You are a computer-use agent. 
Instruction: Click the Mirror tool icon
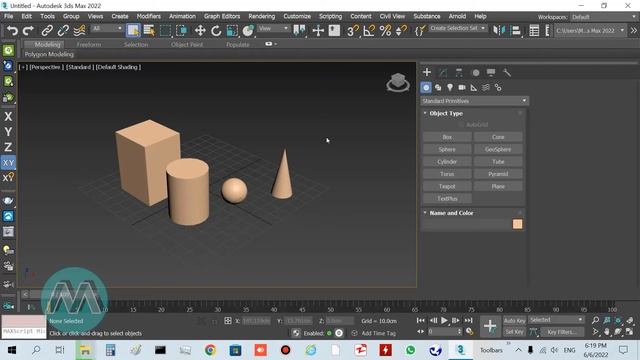click(499, 31)
